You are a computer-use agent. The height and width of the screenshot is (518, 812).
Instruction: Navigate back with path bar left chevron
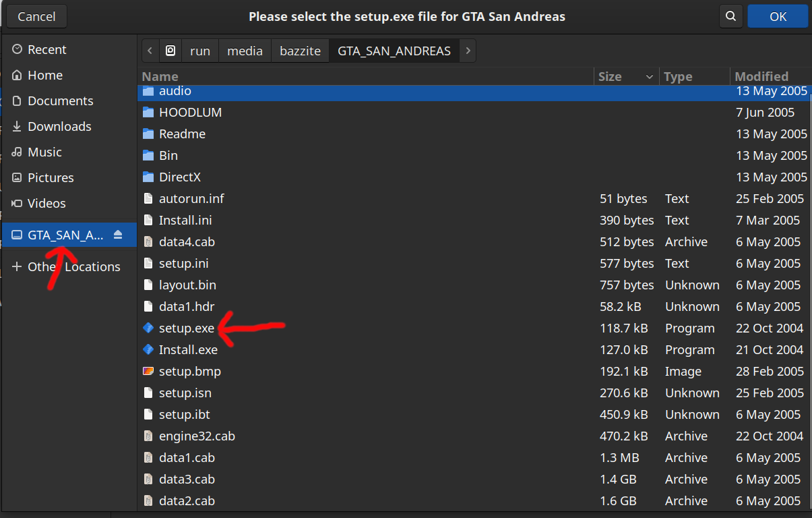click(x=150, y=51)
